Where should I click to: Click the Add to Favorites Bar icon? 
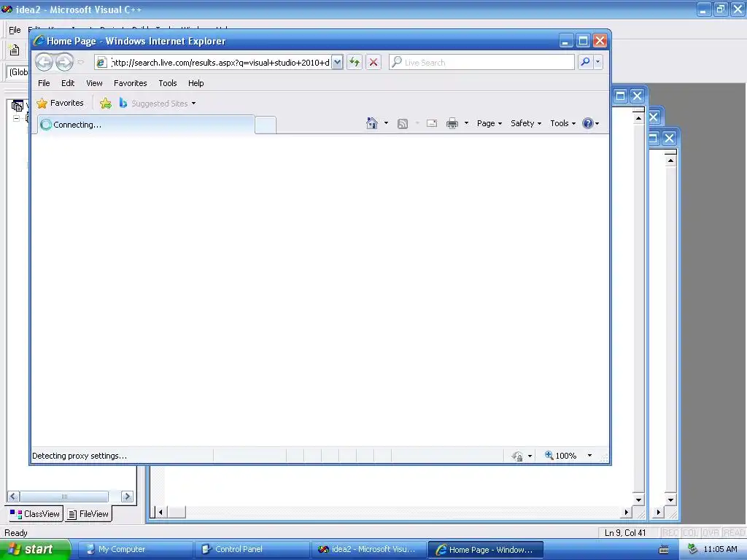click(x=106, y=103)
